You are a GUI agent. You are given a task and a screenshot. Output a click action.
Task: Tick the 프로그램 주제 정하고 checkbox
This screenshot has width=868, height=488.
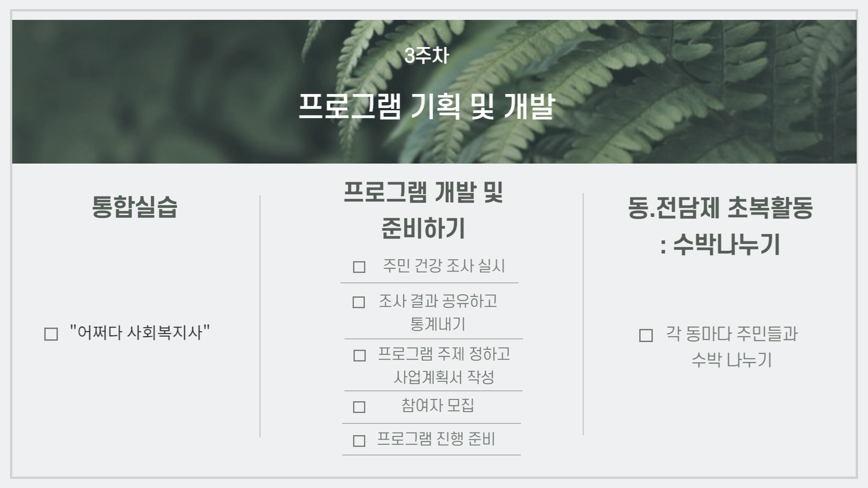(x=359, y=356)
